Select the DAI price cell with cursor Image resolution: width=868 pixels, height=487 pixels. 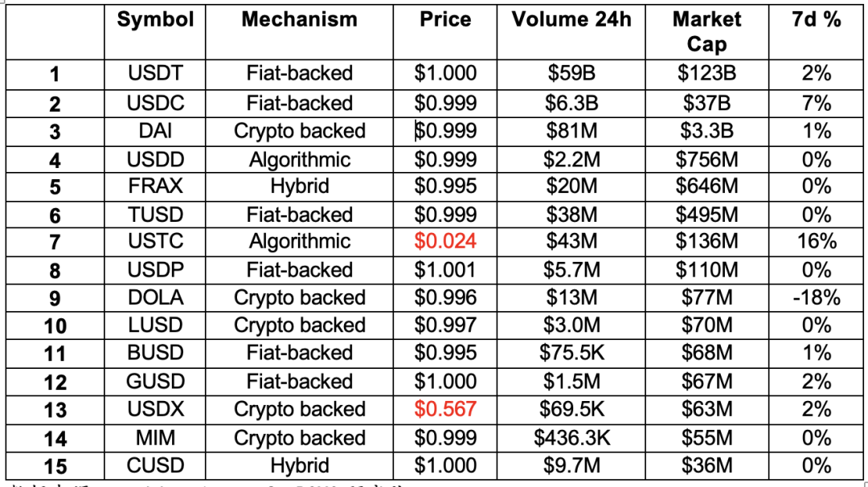point(445,132)
